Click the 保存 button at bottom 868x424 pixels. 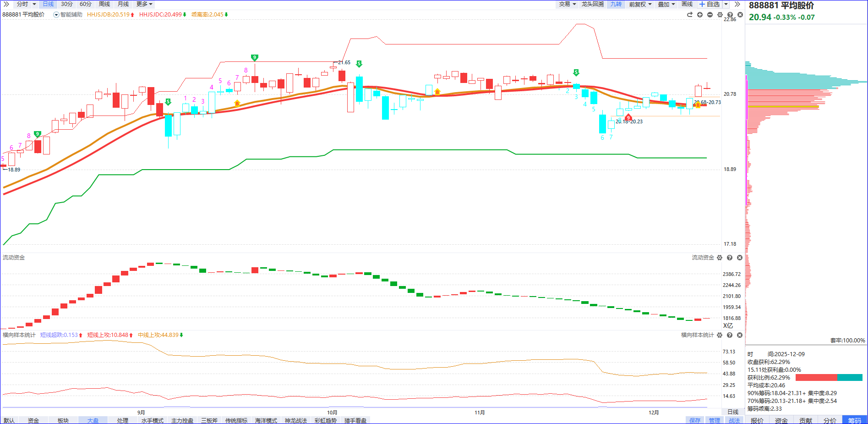tap(695, 420)
